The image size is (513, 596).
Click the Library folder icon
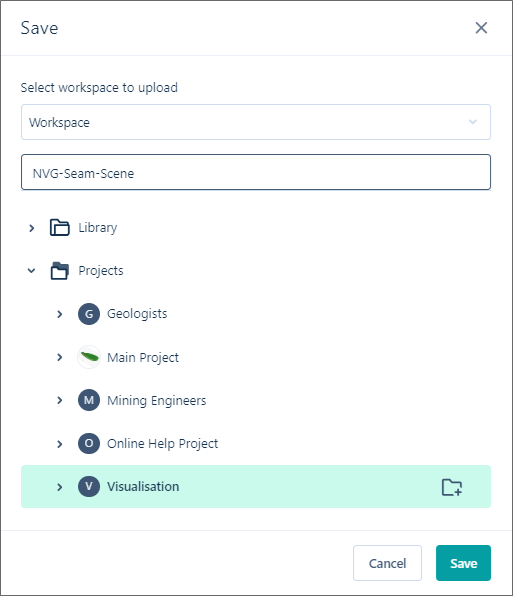point(60,227)
